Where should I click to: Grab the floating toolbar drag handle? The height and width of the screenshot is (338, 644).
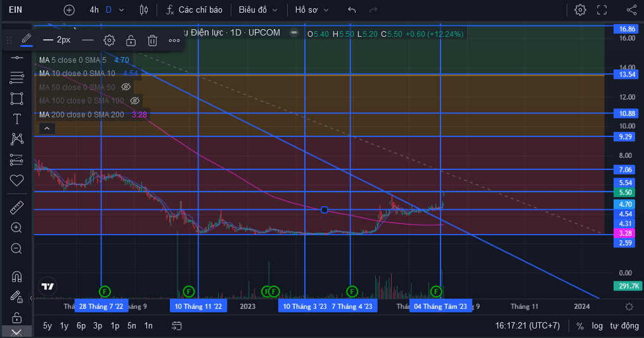pos(9,40)
